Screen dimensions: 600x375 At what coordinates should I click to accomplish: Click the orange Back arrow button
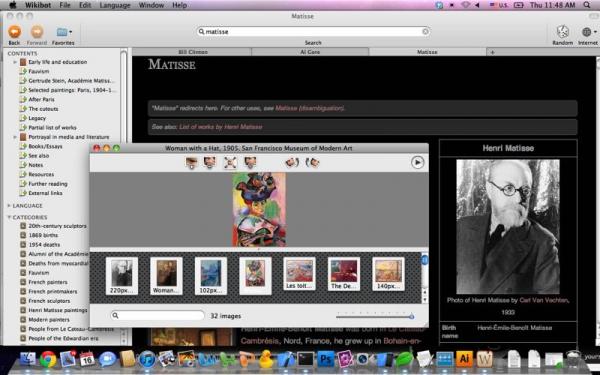pyautogui.click(x=15, y=32)
